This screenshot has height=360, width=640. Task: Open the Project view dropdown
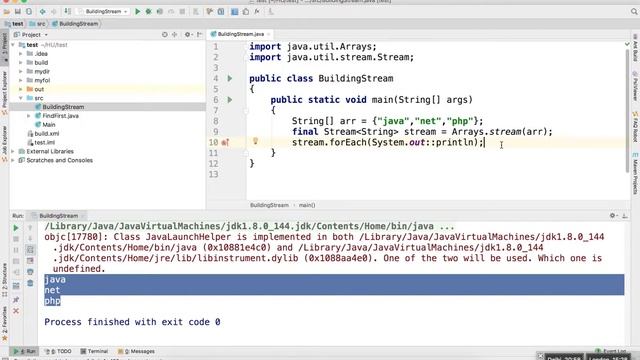(31, 35)
